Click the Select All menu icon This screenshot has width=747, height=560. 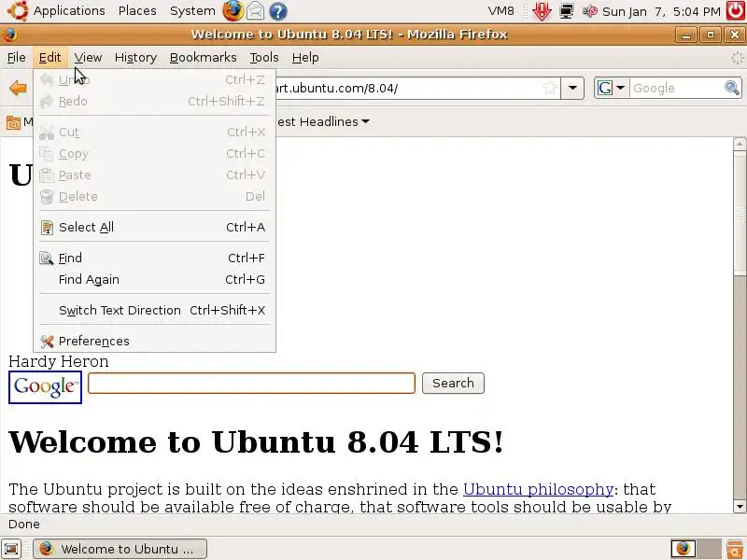47,228
